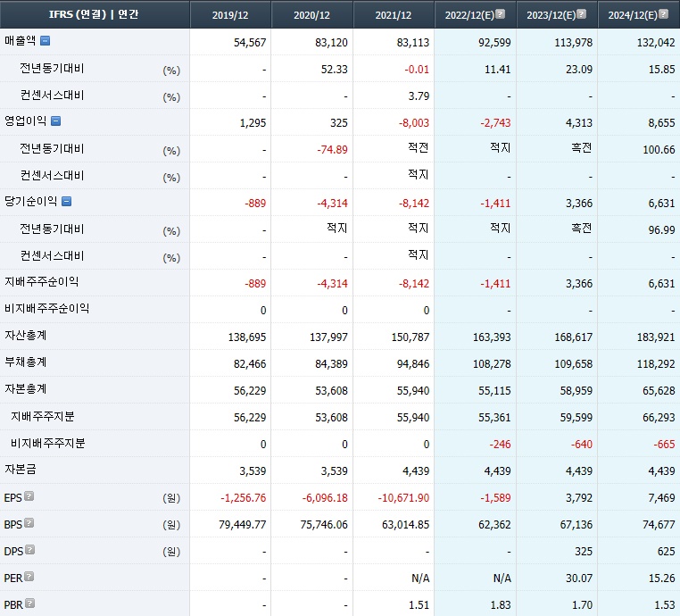The image size is (680, 616).
Task: Open help icon beside 2022/12(E) header
Action: [x=500, y=14]
